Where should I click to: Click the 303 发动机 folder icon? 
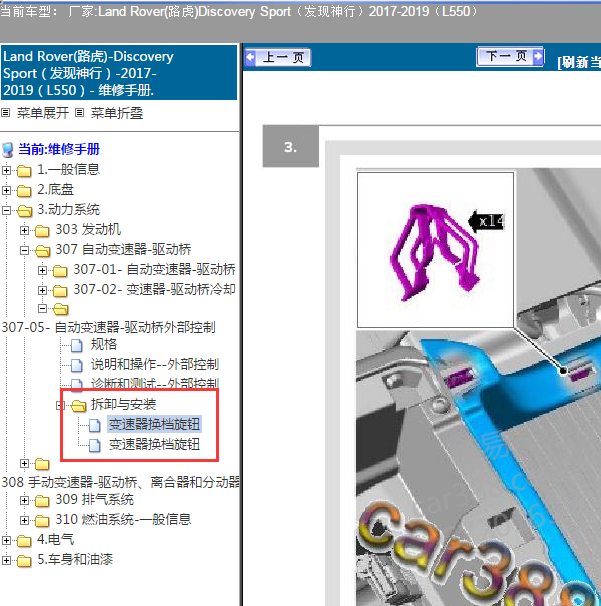click(x=42, y=231)
